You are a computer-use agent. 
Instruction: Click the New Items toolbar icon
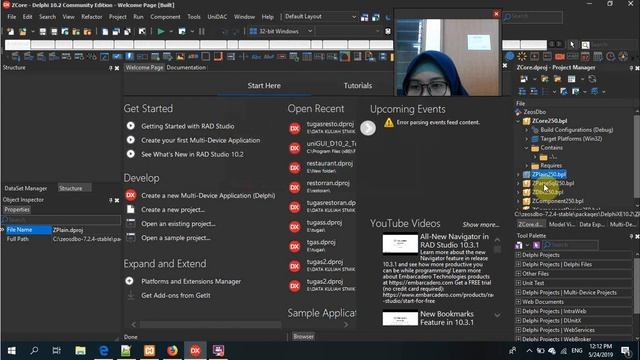coord(11,31)
